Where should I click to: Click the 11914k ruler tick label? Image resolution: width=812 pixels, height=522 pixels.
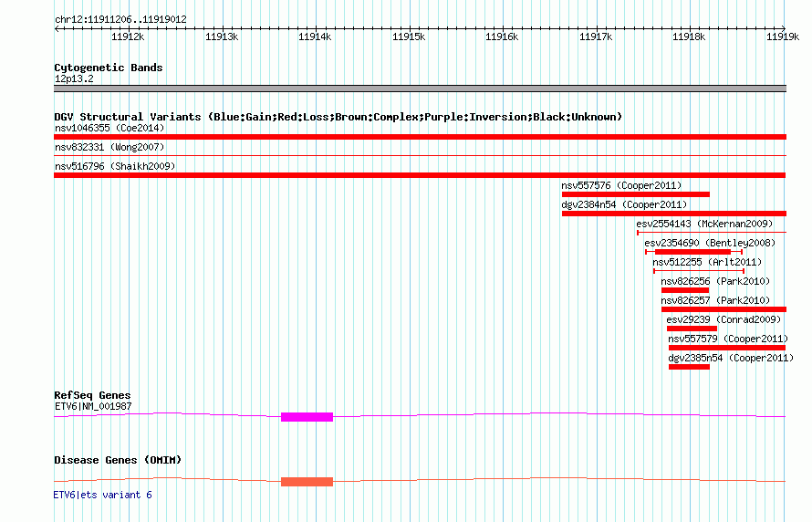point(315,37)
